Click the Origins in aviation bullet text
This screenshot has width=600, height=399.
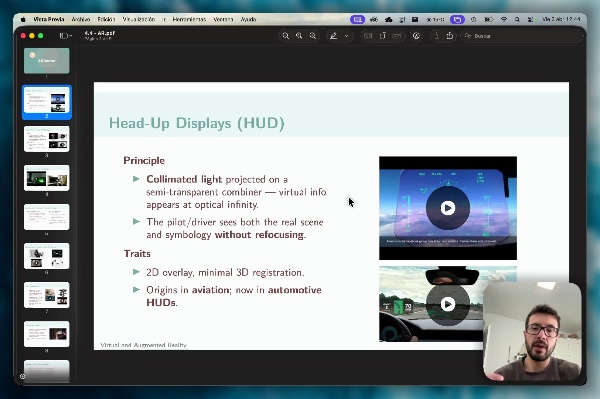[x=234, y=296]
